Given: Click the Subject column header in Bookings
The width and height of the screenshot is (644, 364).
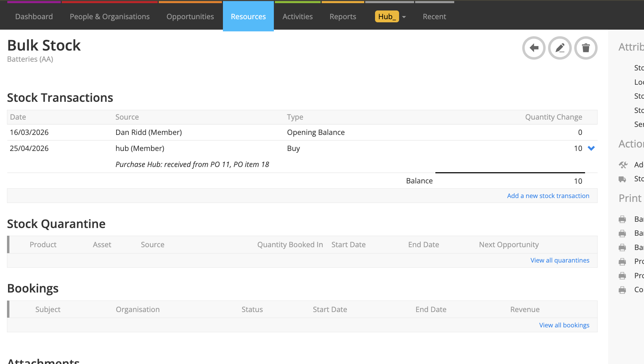Looking at the screenshot, I should coord(48,309).
